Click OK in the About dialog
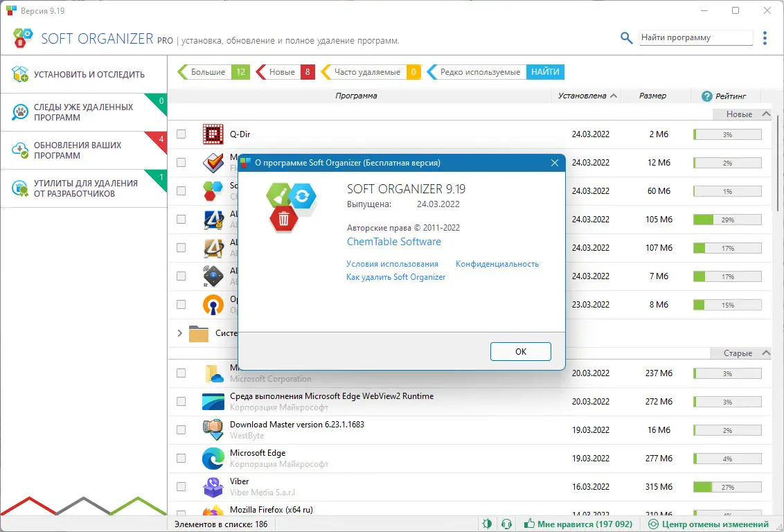The width and height of the screenshot is (784, 532). click(521, 351)
